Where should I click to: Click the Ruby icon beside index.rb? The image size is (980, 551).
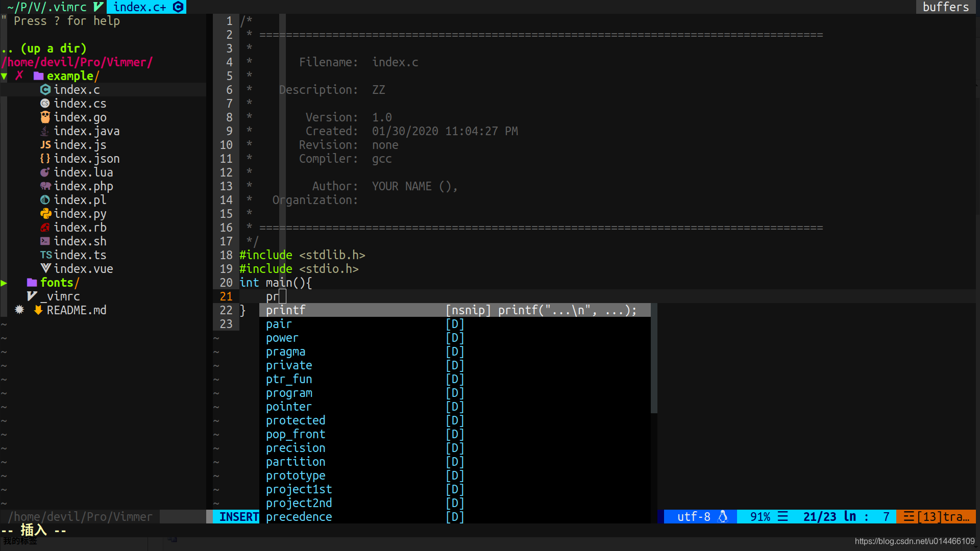click(x=45, y=228)
